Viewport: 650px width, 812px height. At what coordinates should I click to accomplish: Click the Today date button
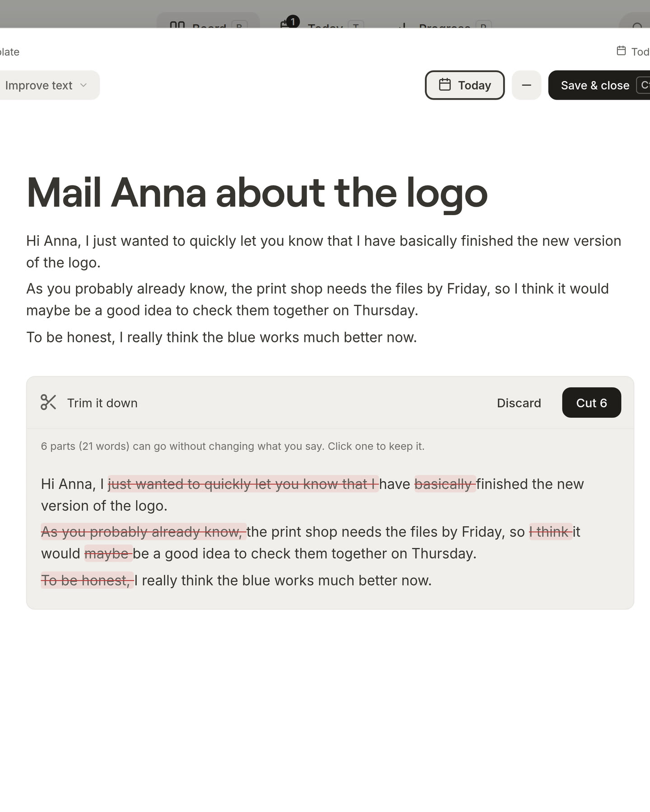464,85
